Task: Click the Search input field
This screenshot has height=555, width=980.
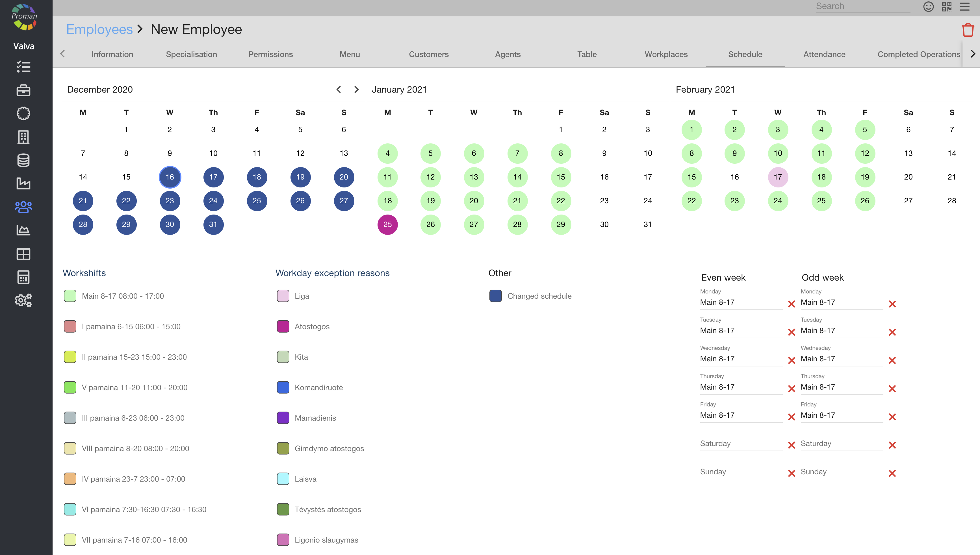Action: pos(862,6)
